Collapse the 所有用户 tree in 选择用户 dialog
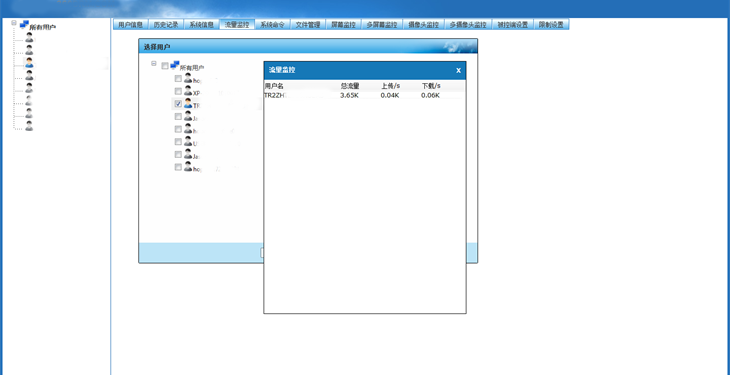The height and width of the screenshot is (375, 730). pyautogui.click(x=154, y=63)
